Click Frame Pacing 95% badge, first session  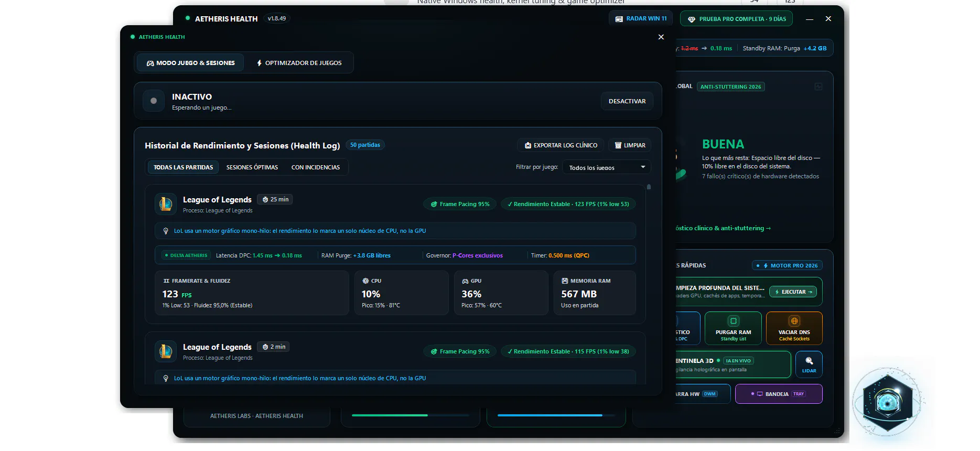(460, 204)
